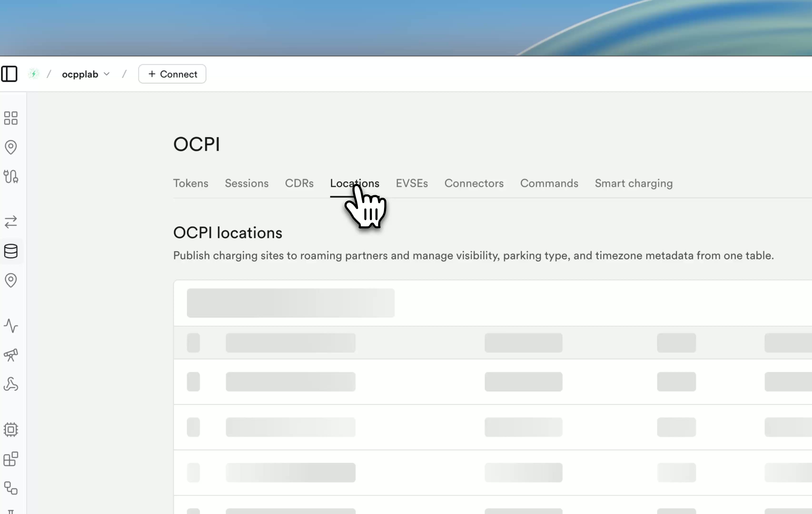
Task: Click the chip processor icon
Action: coord(11,430)
